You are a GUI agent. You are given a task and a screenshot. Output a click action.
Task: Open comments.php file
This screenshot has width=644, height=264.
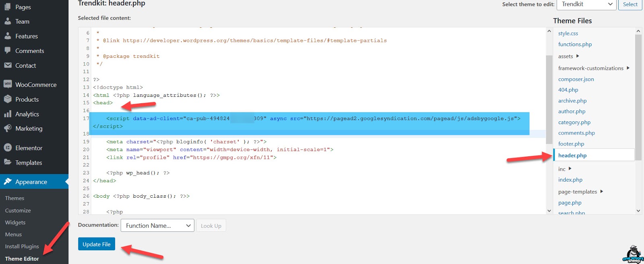click(x=576, y=133)
